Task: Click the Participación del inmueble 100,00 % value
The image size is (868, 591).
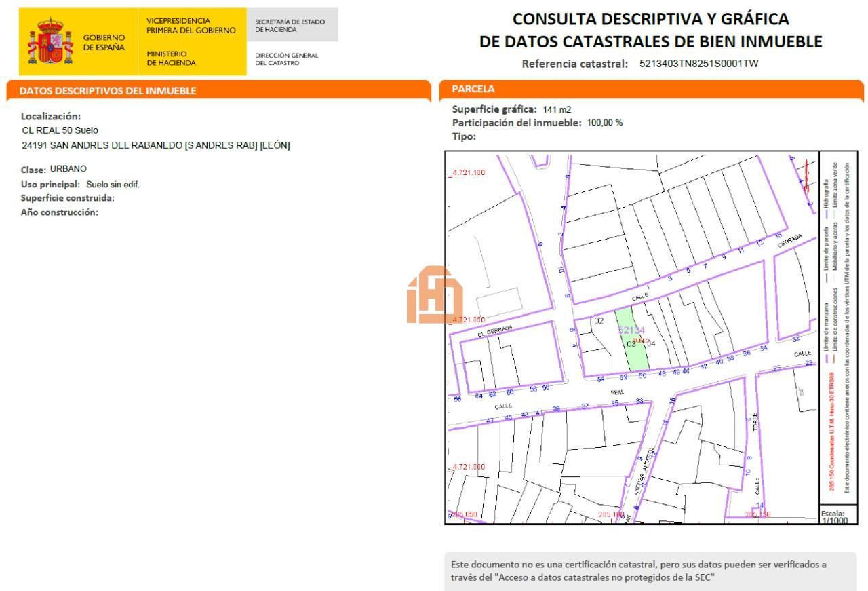Action: click(x=604, y=123)
